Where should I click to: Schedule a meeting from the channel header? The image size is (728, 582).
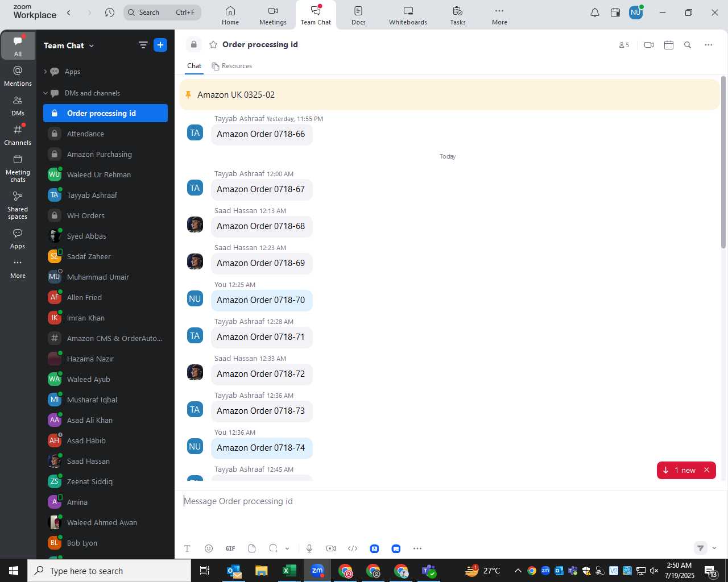click(x=669, y=45)
